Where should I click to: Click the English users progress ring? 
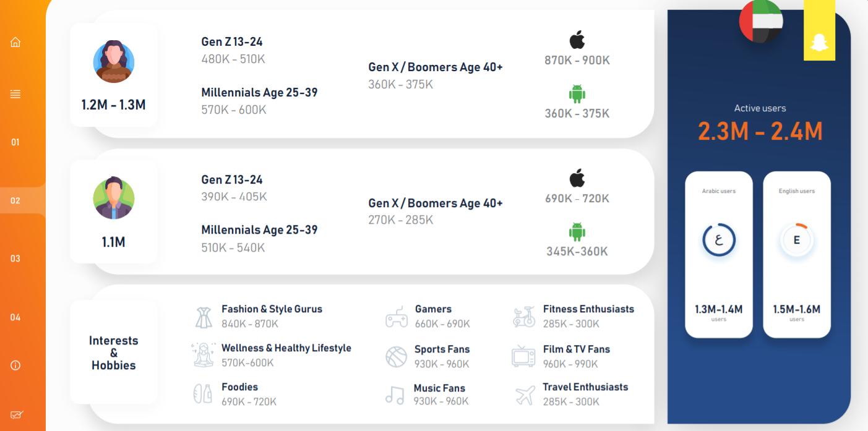click(797, 240)
